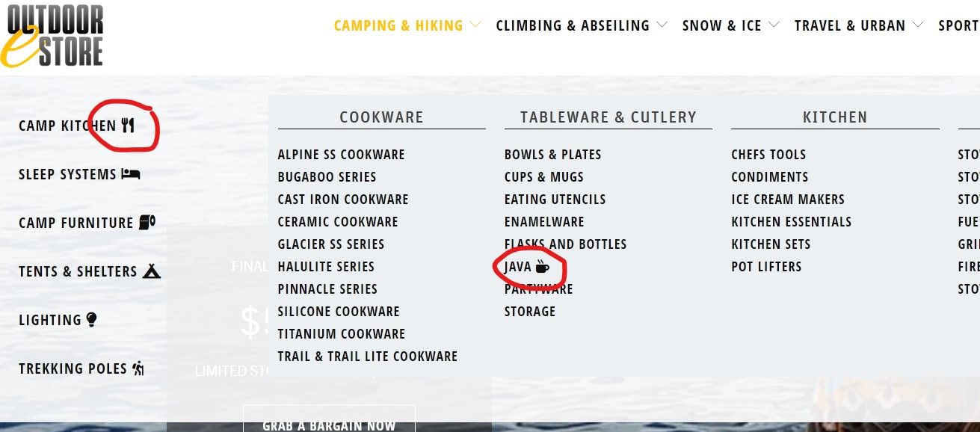Choose Pot Lifters under Kitchen
The image size is (980, 432).
tap(766, 267)
